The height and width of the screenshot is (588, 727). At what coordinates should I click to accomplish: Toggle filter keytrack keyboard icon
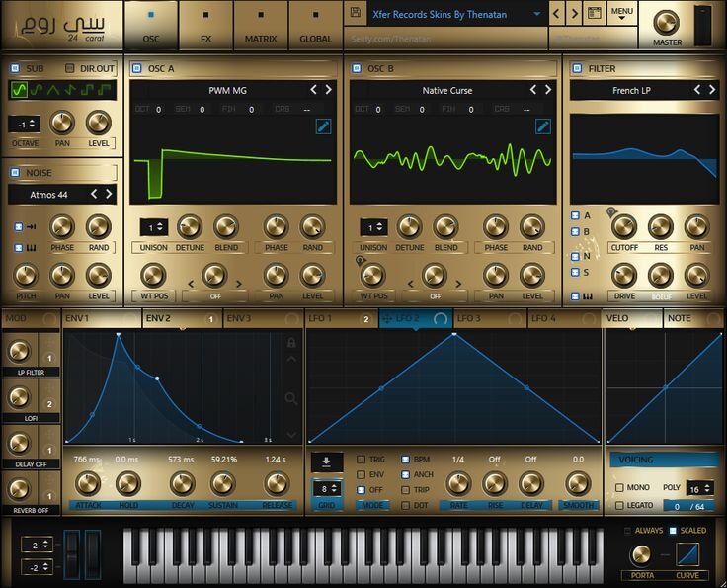click(x=587, y=295)
